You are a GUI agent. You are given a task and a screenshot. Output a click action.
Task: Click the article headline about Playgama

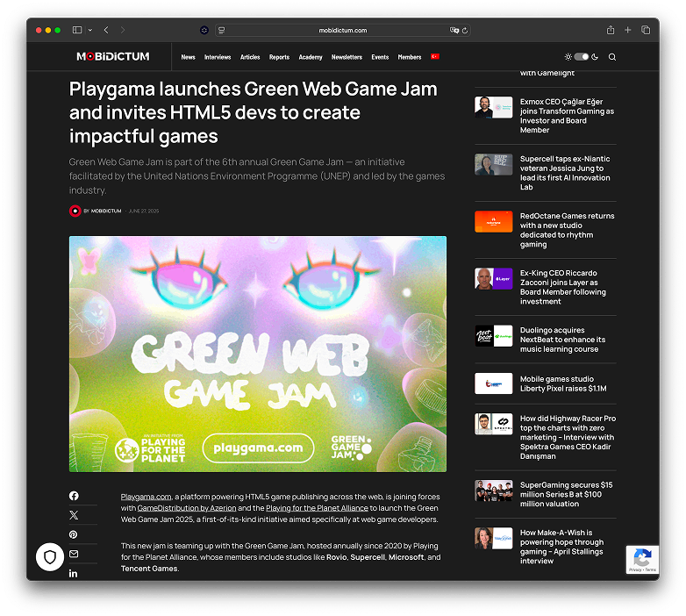(254, 112)
